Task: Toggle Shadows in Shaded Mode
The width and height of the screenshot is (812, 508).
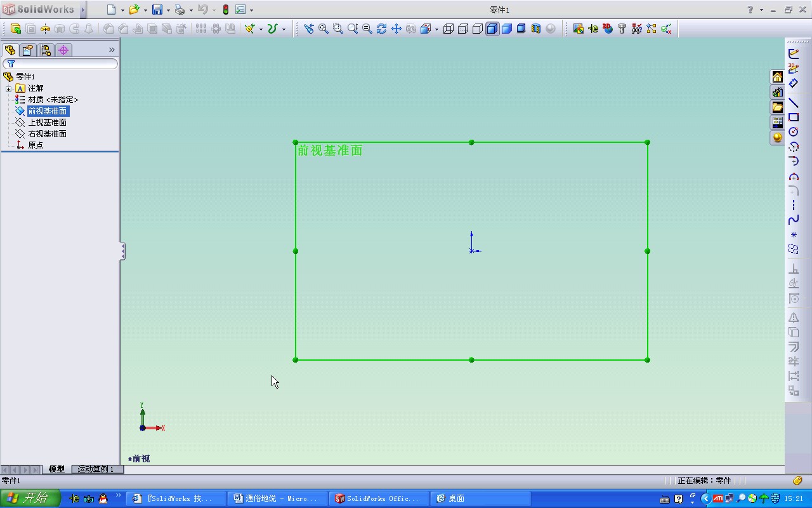Action: [521, 29]
